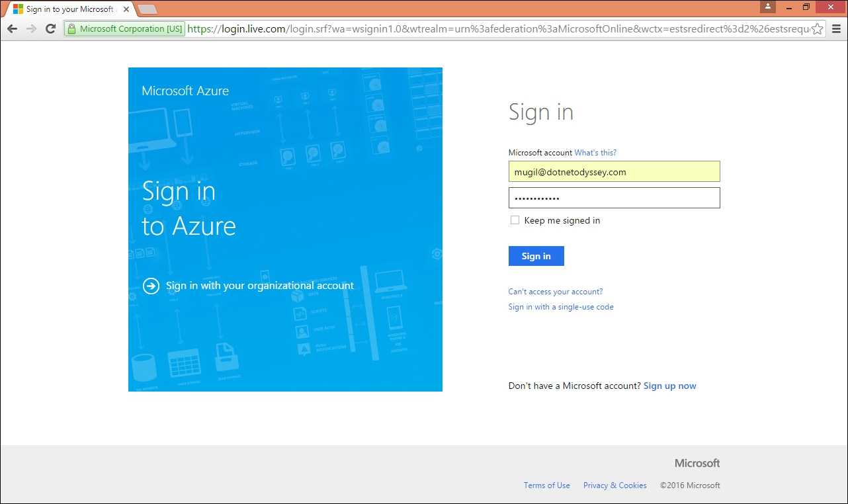The width and height of the screenshot is (848, 504).
Task: Reload the page with the refresh icon
Action: click(50, 28)
